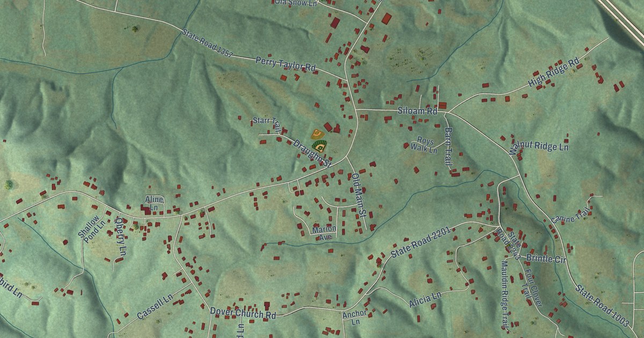Click the Alicia Ln label

point(425,300)
